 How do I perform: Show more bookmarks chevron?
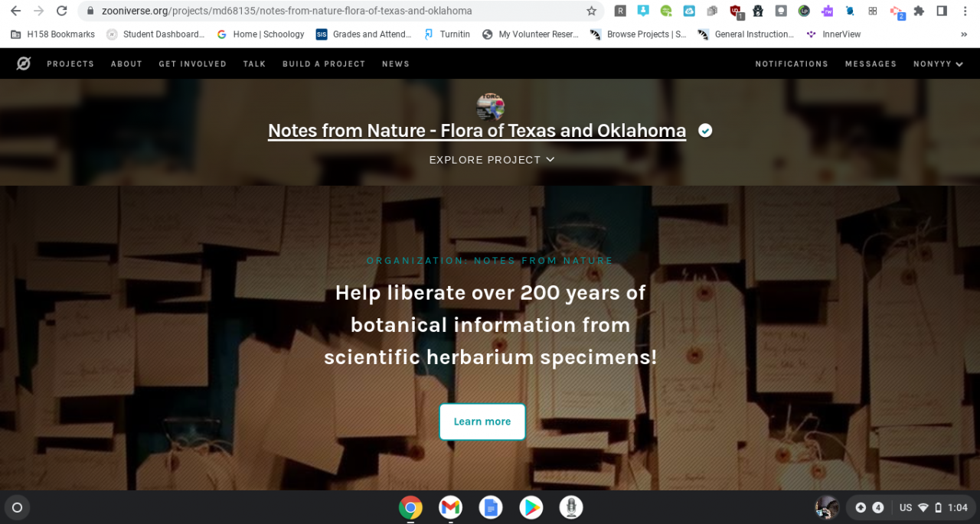coord(964,34)
